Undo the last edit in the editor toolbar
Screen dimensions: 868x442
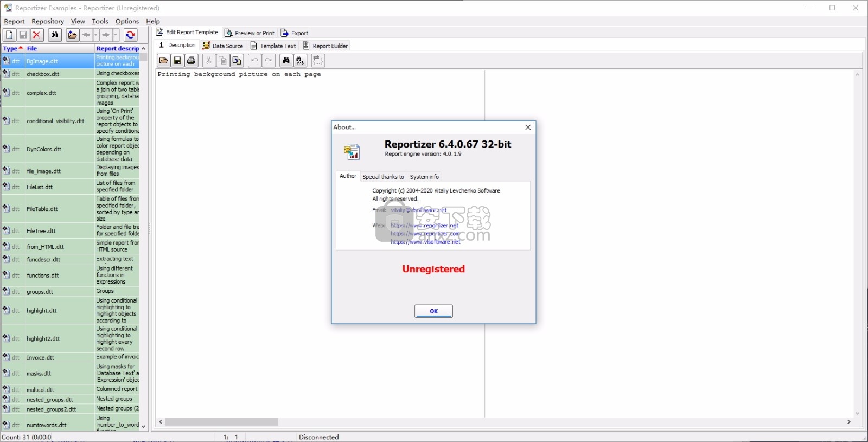254,60
